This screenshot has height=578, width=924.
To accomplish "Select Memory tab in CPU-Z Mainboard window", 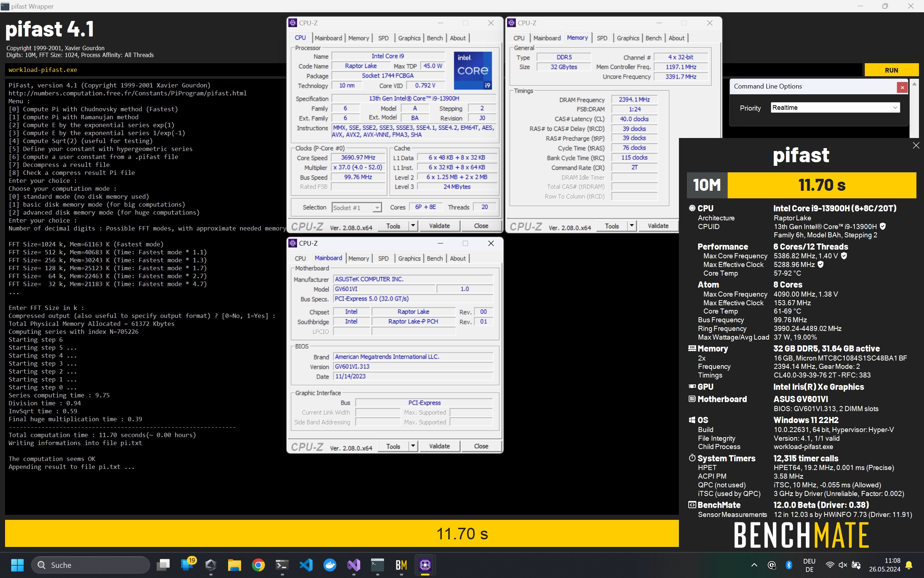I will tap(358, 258).
